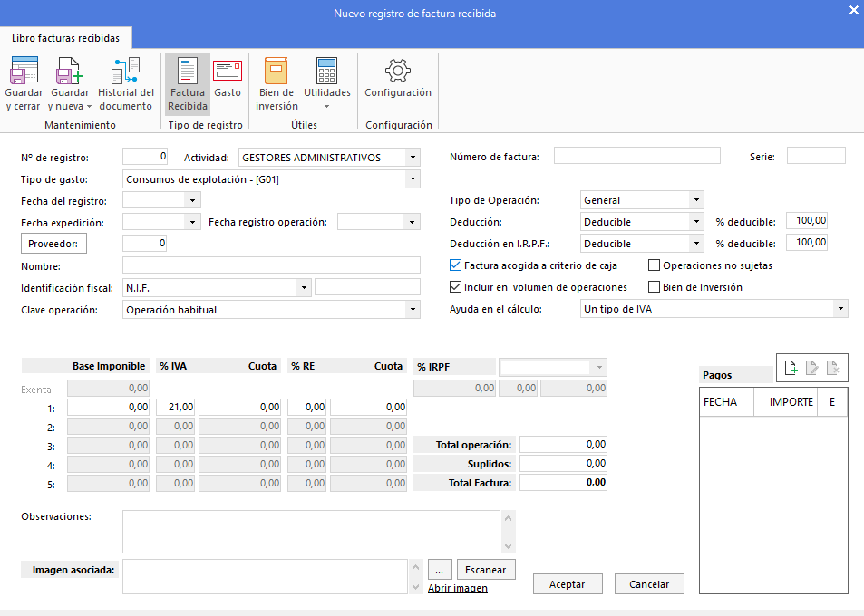Delete selected payment in Pagos

tap(832, 367)
